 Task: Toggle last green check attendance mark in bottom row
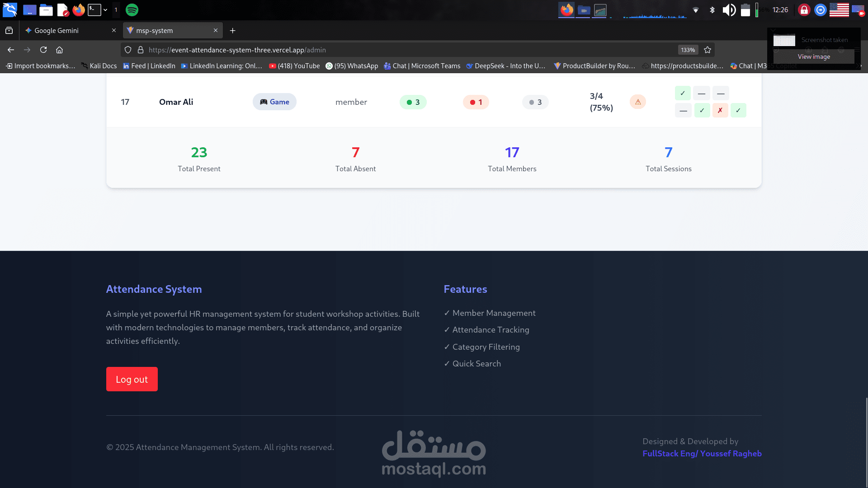point(738,110)
